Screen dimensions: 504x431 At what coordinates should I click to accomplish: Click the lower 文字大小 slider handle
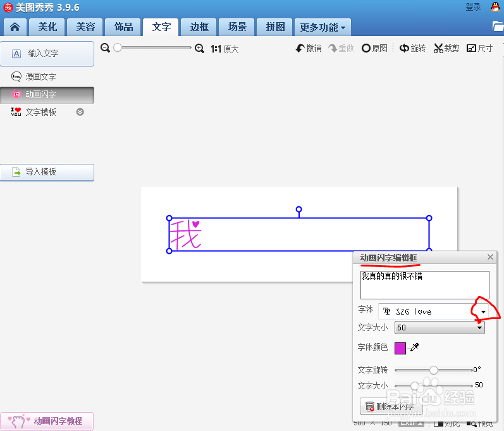(415, 385)
